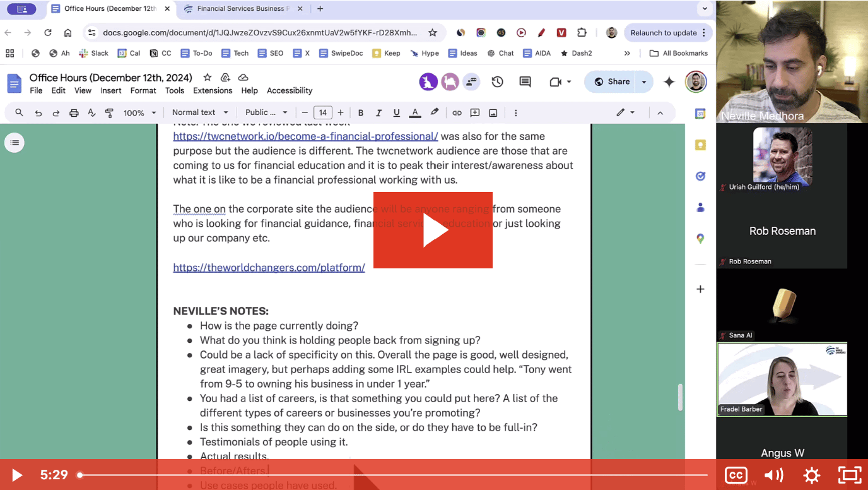Open the text color picker
Screen dimensions: 868x490
coord(415,113)
